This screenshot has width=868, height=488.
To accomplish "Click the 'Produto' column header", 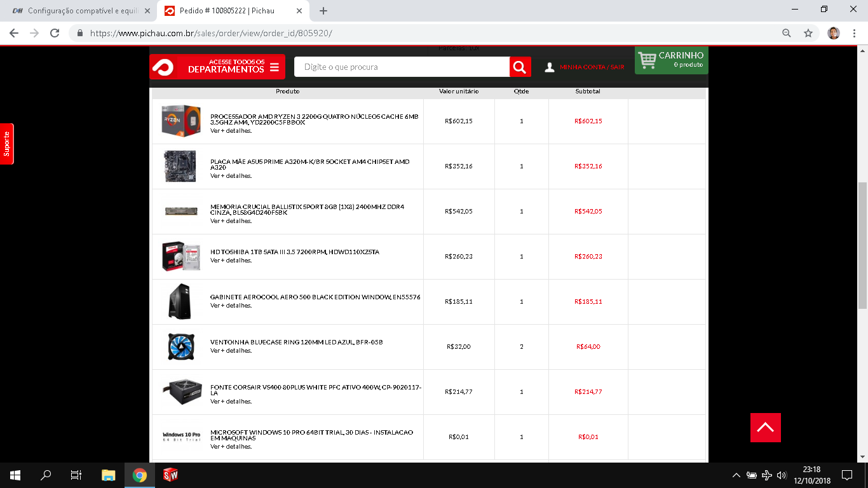I will click(x=287, y=91).
